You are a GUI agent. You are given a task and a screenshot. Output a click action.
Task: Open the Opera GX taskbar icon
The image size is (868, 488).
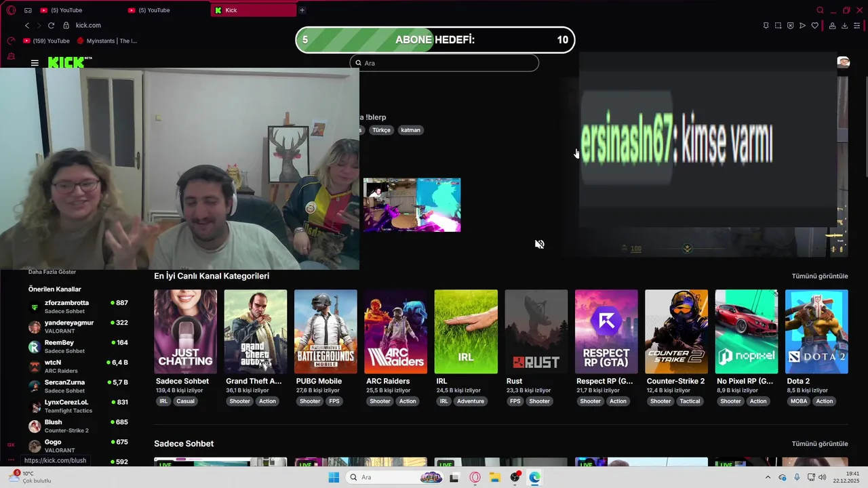point(475,477)
